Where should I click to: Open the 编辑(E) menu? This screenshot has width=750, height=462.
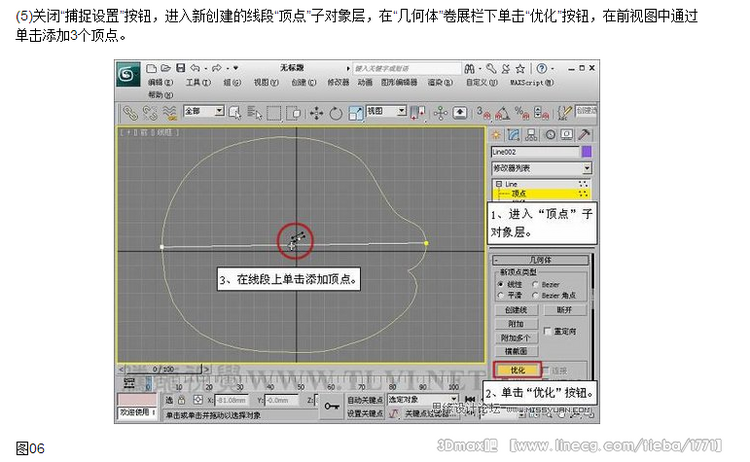161,83
